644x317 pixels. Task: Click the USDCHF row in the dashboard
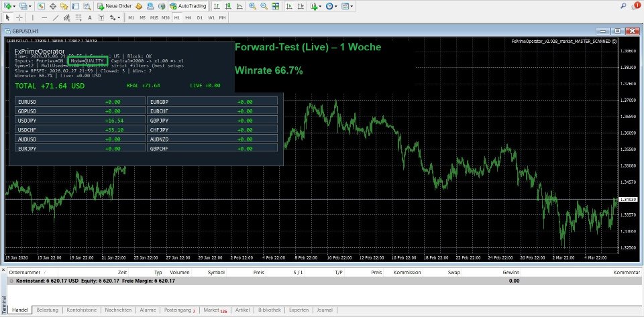click(80, 129)
